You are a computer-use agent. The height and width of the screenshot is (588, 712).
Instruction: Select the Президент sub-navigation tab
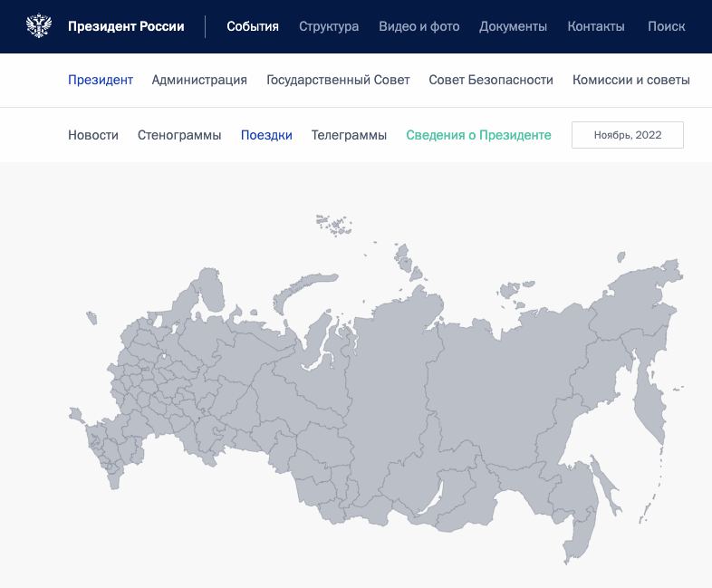click(x=101, y=80)
